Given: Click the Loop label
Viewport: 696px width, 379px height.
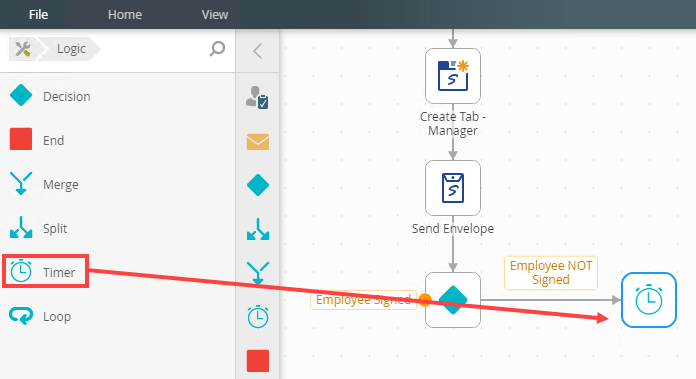Looking at the screenshot, I should [x=57, y=316].
